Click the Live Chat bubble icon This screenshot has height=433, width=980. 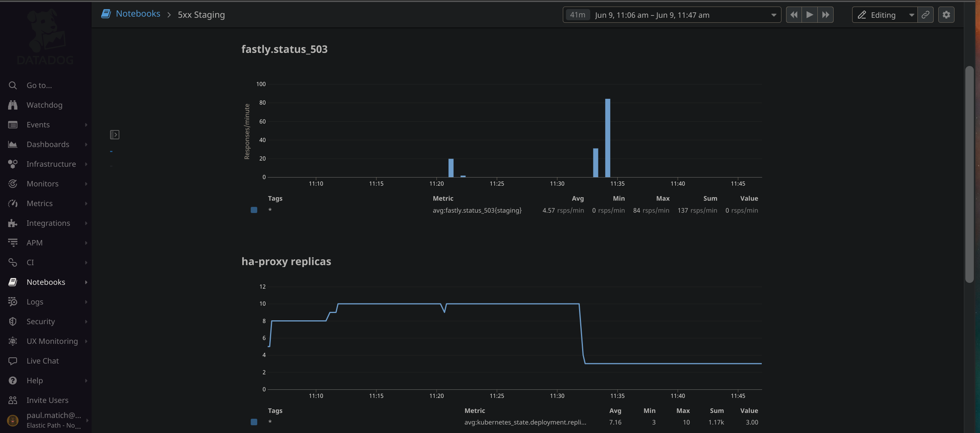[13, 361]
